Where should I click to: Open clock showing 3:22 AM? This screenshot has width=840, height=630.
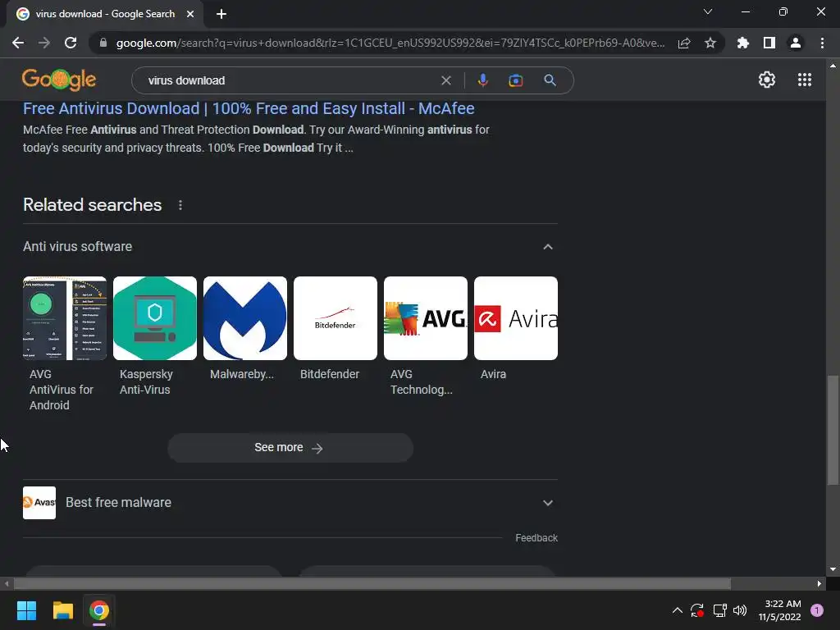[780, 610]
